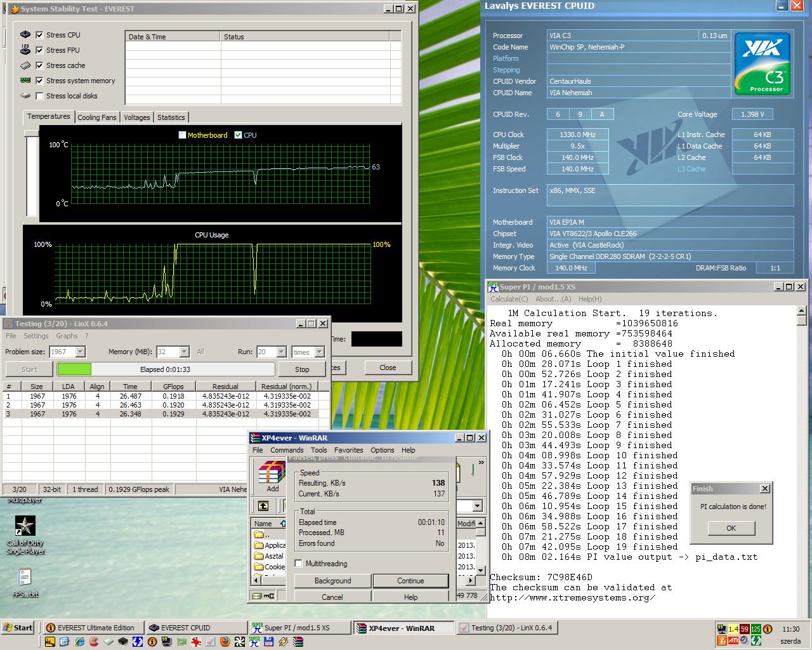
Task: Toggle CPU temperature graph checkbox
Action: [239, 135]
